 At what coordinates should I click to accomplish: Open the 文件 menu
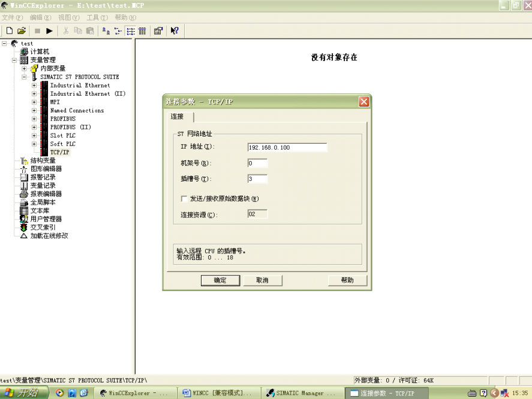click(12, 17)
